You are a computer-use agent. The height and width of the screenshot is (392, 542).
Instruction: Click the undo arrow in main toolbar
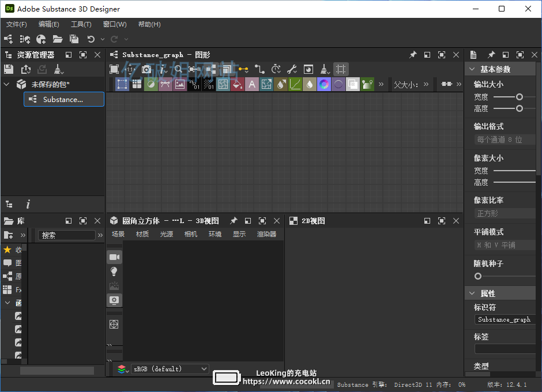click(91, 39)
